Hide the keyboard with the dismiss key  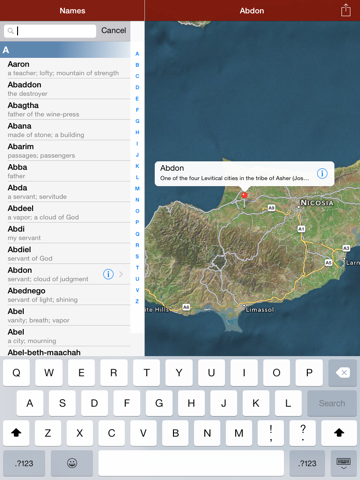[343, 463]
